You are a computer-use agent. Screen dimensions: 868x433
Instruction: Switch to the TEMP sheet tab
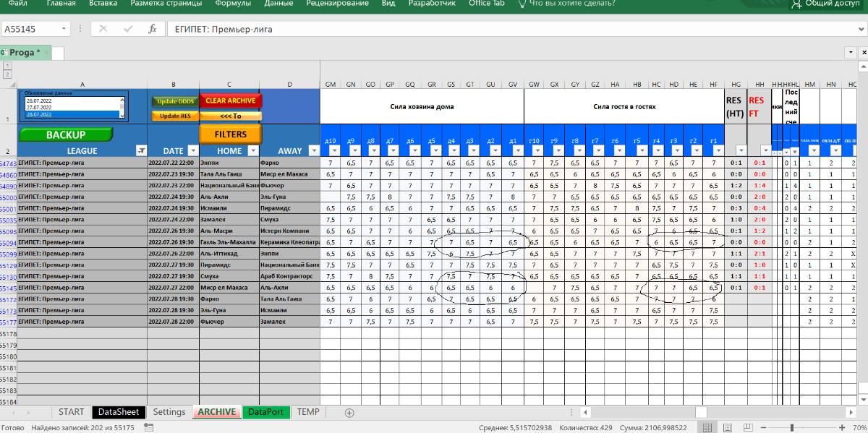308,412
